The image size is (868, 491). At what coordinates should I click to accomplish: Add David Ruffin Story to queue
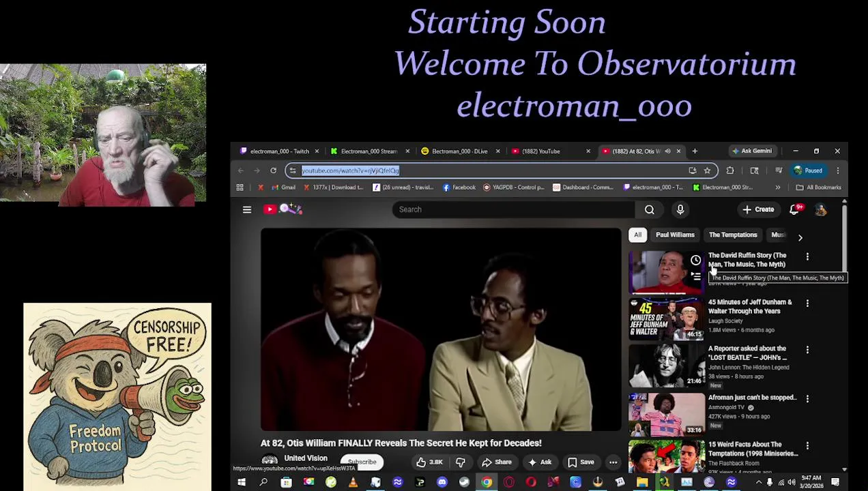(x=695, y=276)
